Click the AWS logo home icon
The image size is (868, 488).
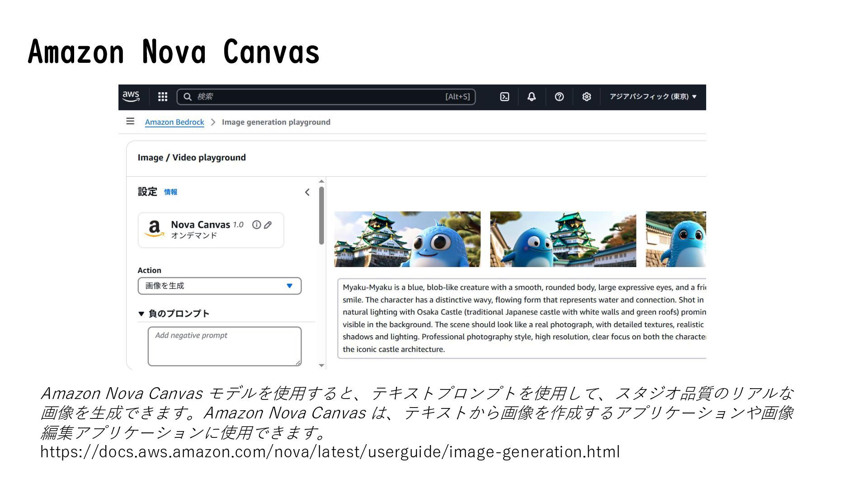(131, 96)
